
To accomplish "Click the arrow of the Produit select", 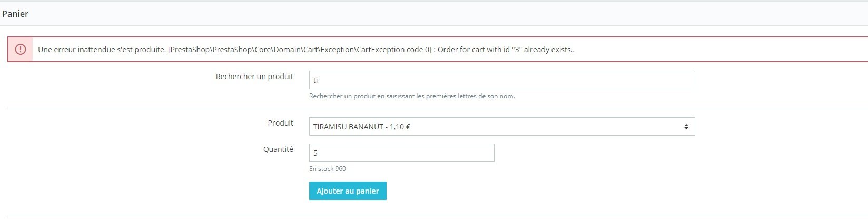I will coord(686,127).
